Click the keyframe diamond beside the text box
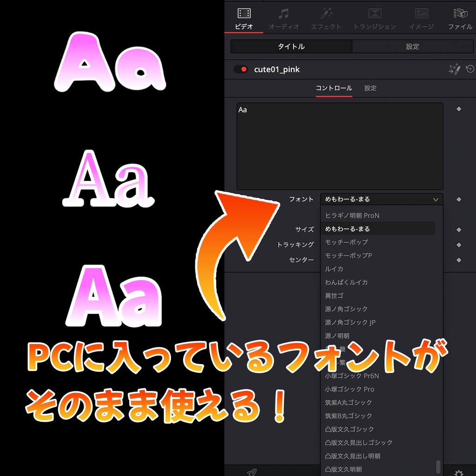 (x=459, y=109)
